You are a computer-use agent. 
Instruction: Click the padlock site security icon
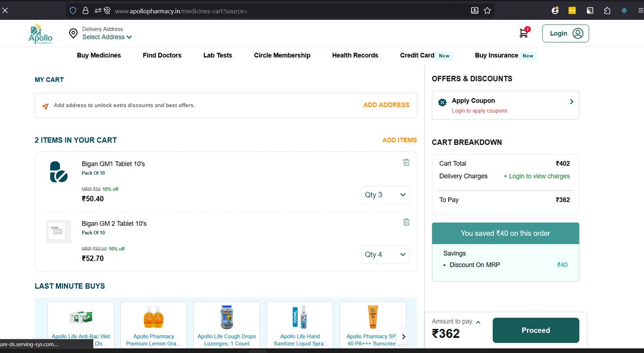tap(85, 10)
